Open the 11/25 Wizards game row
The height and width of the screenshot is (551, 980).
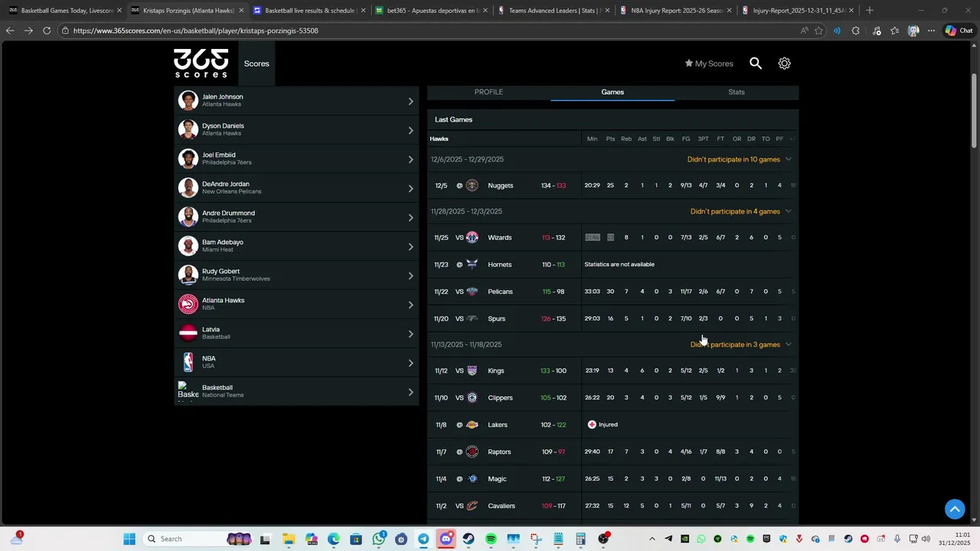tap(612, 237)
